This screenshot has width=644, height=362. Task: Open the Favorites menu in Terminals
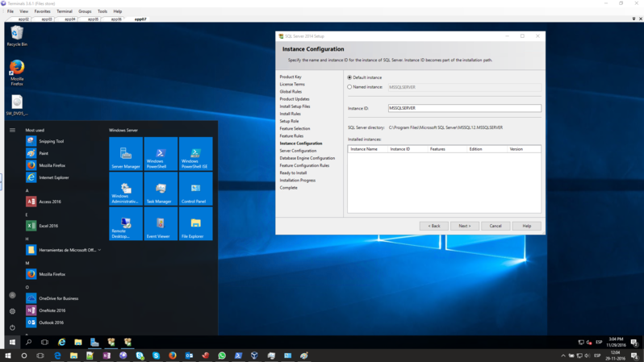coord(42,11)
